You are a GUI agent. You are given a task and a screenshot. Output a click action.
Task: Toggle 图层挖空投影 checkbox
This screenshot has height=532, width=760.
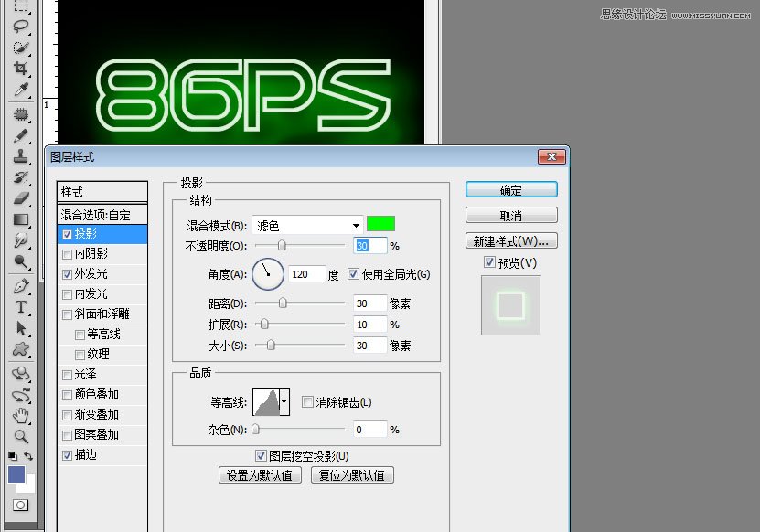261,455
